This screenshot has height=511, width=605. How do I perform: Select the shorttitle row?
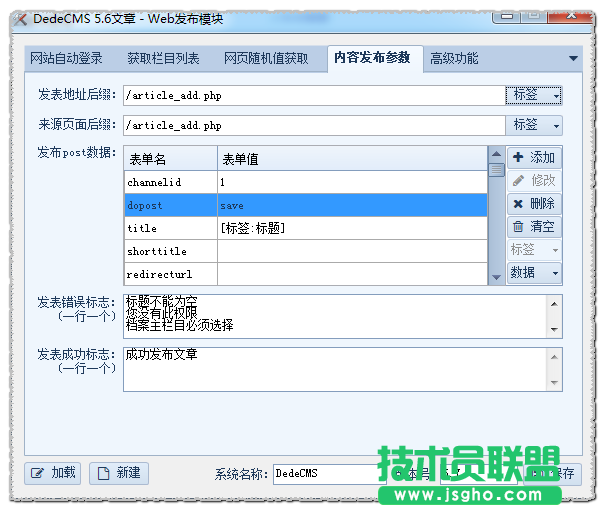point(306,251)
